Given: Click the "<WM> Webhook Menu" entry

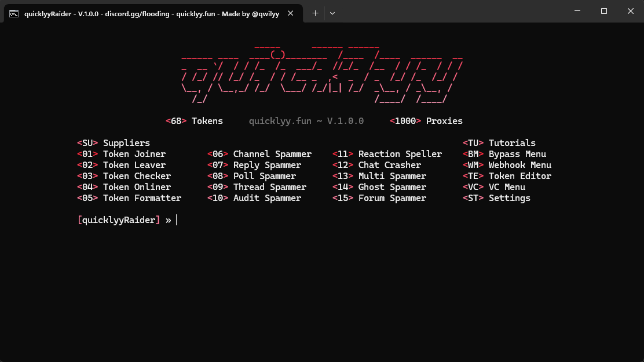Looking at the screenshot, I should pos(507,165).
